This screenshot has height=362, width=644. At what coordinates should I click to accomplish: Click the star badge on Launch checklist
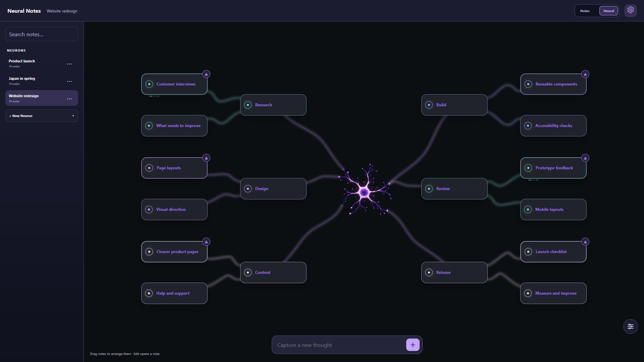click(585, 242)
